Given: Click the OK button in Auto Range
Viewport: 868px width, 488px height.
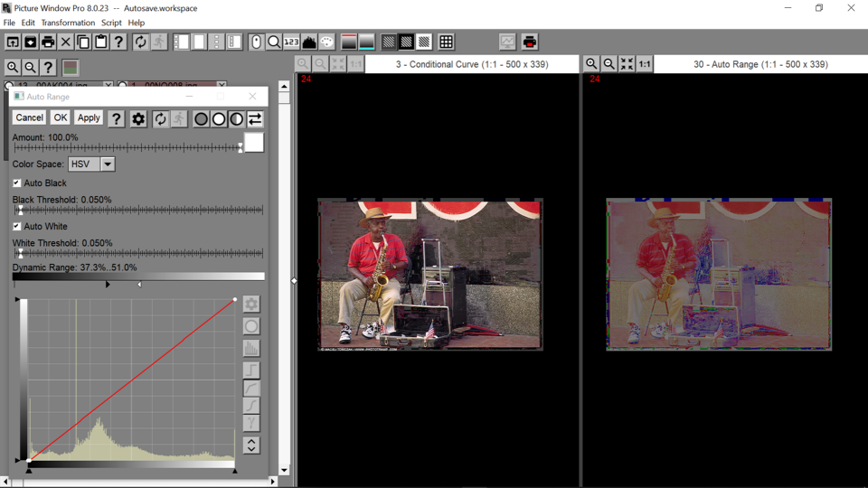Looking at the screenshot, I should tap(60, 117).
